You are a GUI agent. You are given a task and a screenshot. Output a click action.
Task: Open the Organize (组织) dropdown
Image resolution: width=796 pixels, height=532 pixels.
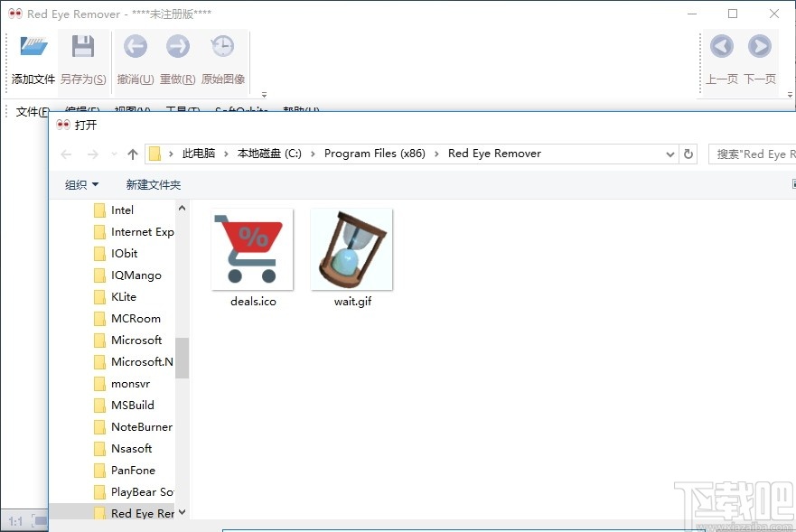point(81,185)
